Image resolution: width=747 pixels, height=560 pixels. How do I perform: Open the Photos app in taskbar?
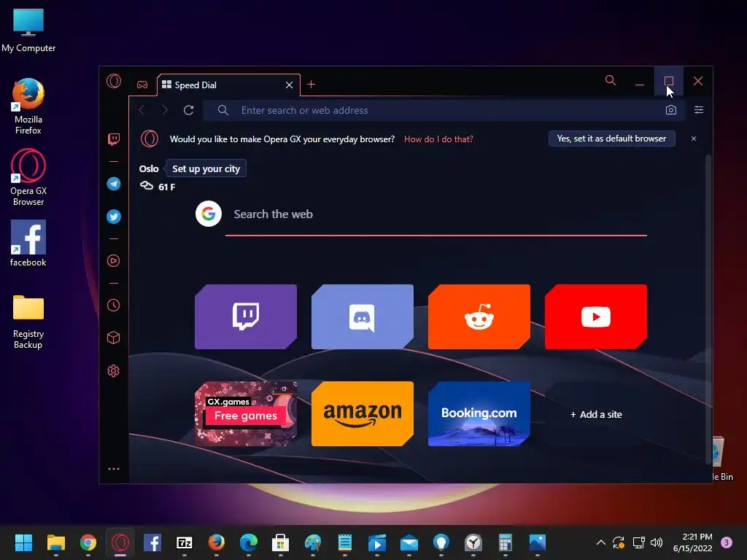tap(538, 542)
